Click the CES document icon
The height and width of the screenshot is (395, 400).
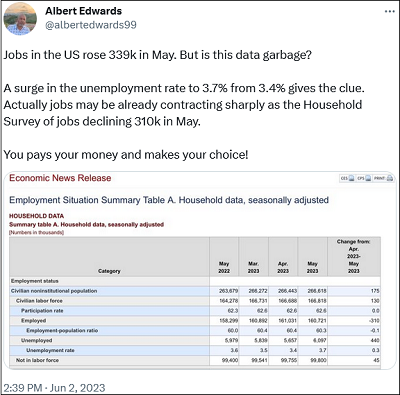(351, 178)
